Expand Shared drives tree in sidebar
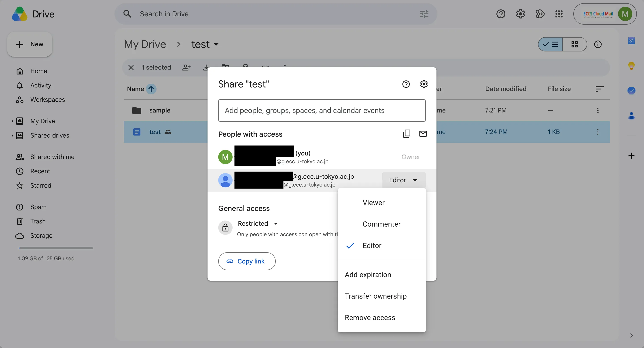 12,135
